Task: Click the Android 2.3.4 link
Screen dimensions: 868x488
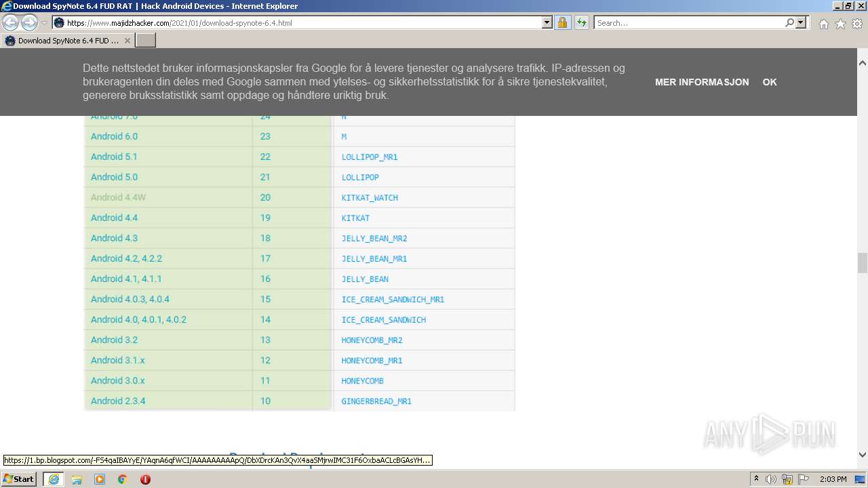Action: coord(118,401)
